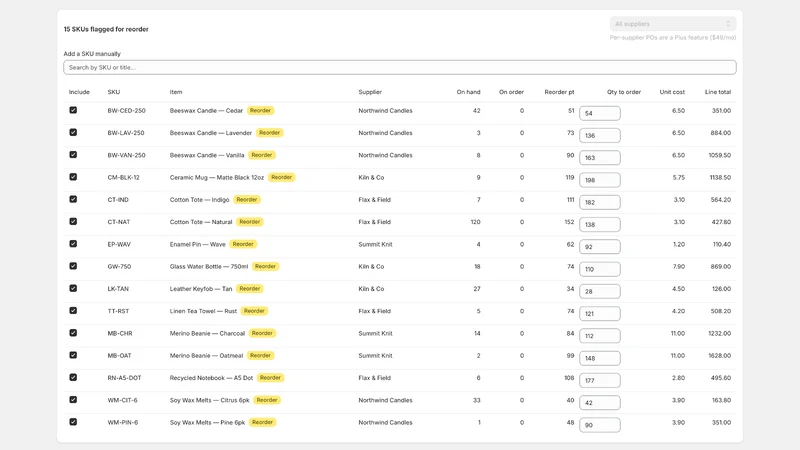The height and width of the screenshot is (450, 800).
Task: Click supplier Summit Knit in EP-WAV row
Action: (375, 244)
